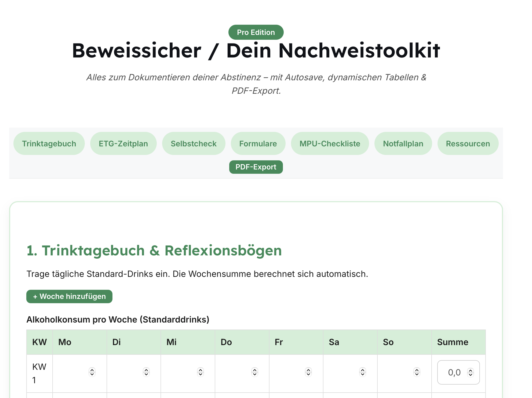Click the PDF-Export button
This screenshot has height=398, width=532.
click(256, 167)
